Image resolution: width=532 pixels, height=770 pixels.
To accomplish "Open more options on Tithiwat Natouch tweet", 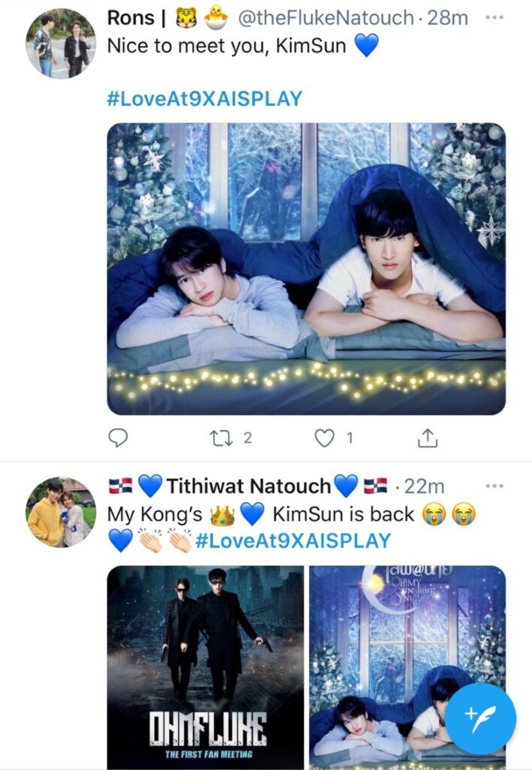I will pyautogui.click(x=494, y=487).
